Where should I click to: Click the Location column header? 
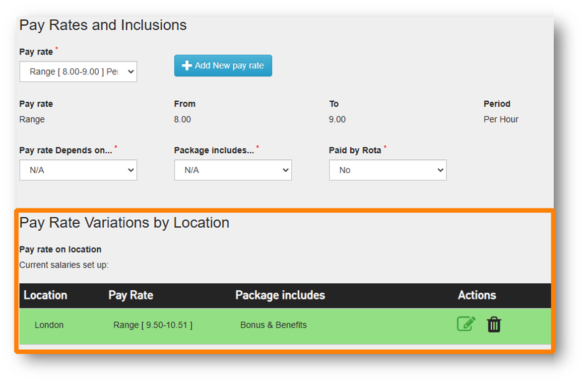[45, 295]
